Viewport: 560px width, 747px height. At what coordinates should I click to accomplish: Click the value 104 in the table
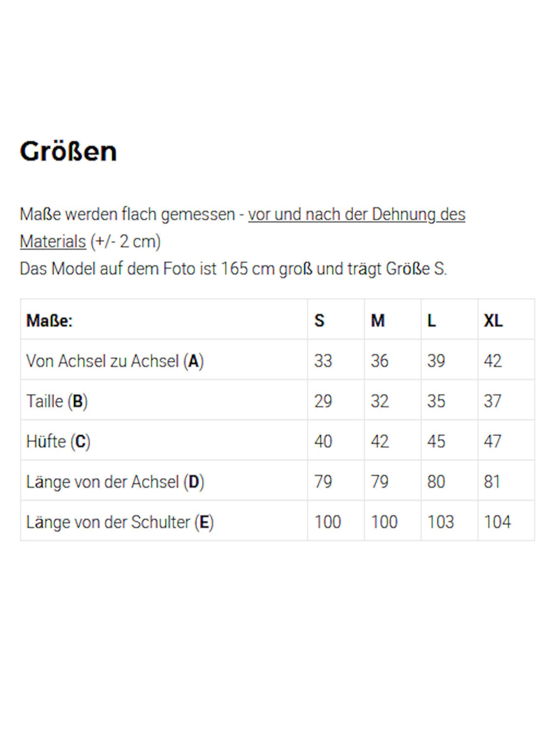[x=497, y=522]
